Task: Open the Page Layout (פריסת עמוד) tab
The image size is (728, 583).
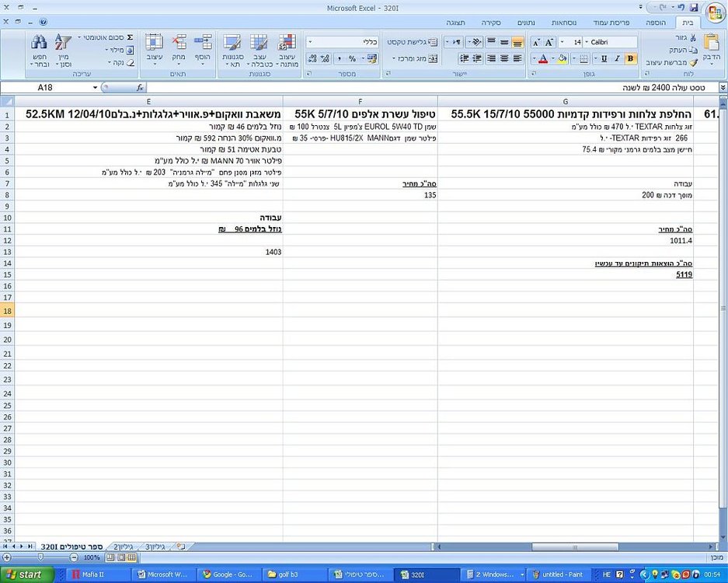Action: [x=611, y=23]
